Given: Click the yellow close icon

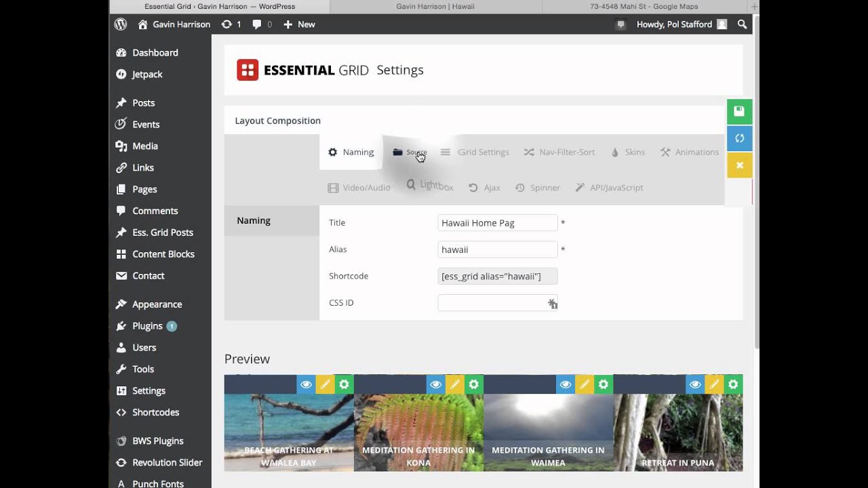Looking at the screenshot, I should 740,165.
